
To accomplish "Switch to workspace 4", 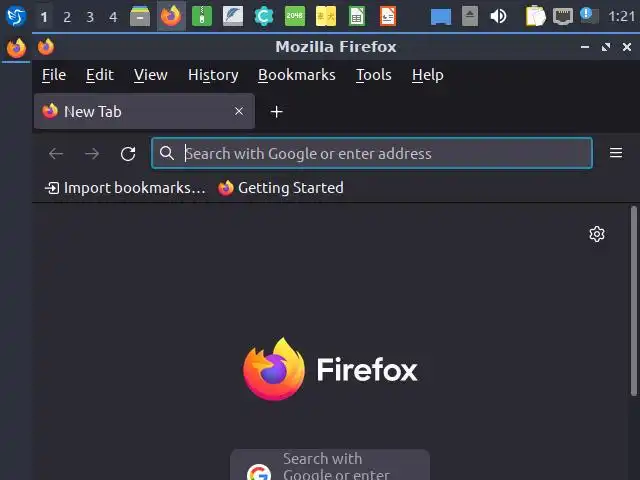I will coord(113,17).
